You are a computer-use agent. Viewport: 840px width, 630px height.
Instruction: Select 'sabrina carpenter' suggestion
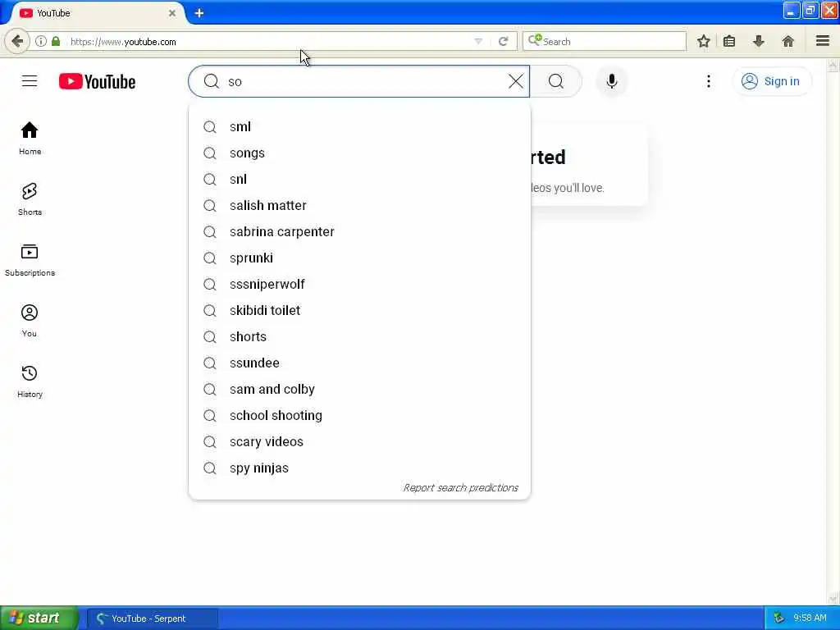point(359,231)
